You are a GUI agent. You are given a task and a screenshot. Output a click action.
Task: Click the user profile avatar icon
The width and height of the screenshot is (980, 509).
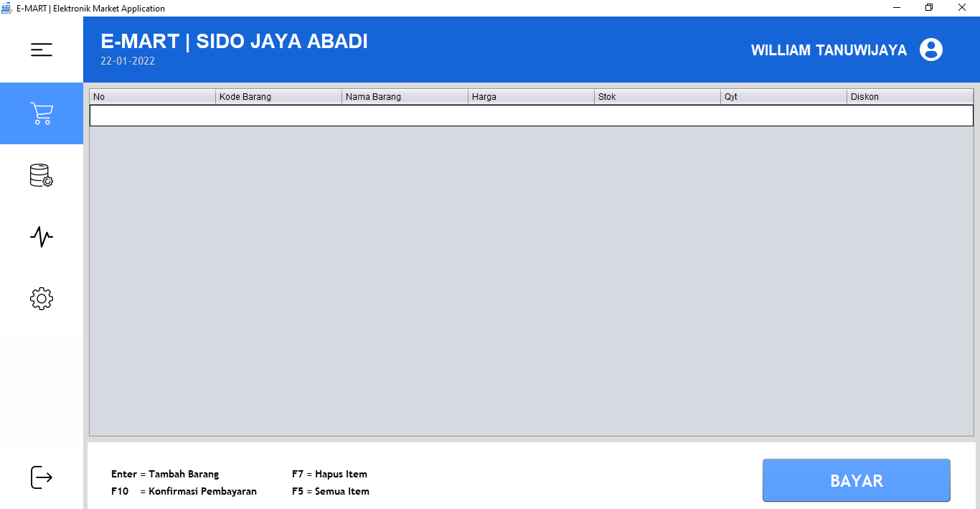tap(930, 50)
